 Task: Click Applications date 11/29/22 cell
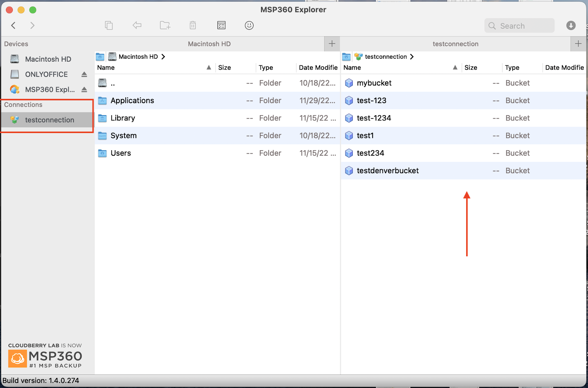click(x=318, y=101)
